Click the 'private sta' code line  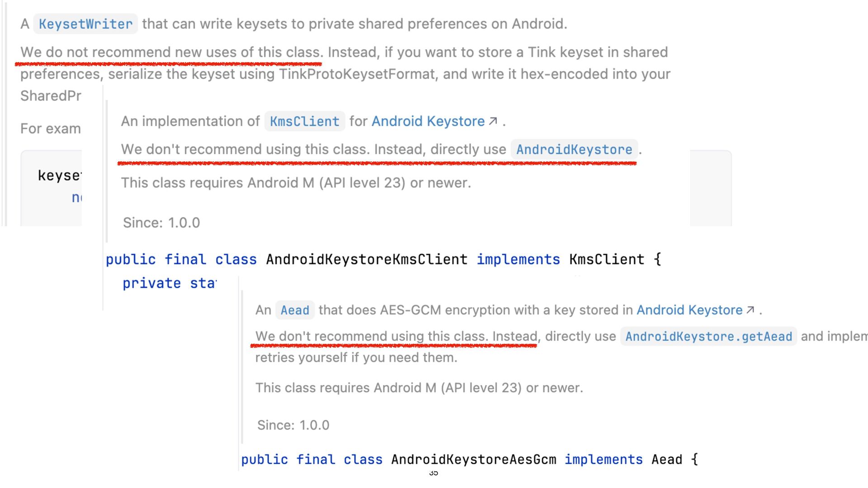[170, 283]
